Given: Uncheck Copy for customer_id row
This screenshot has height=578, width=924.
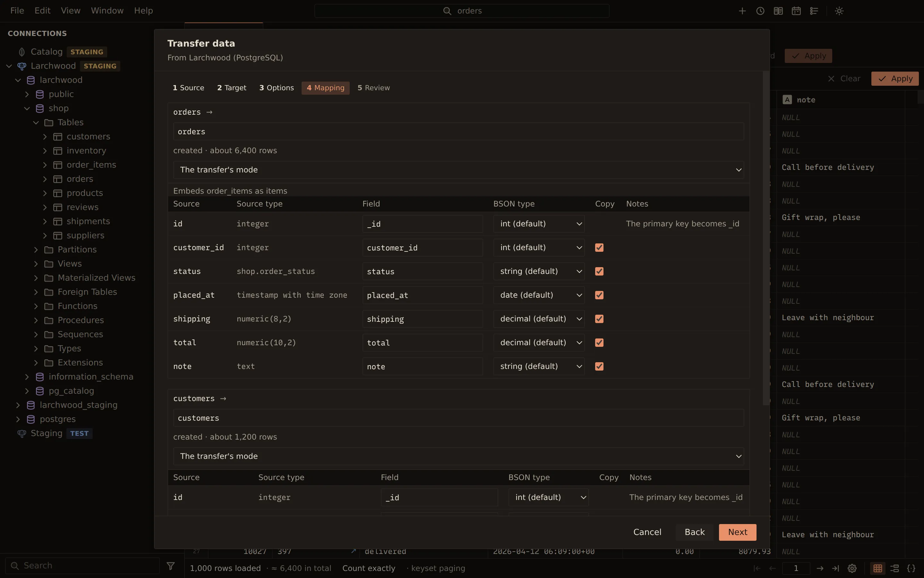Looking at the screenshot, I should (x=599, y=248).
